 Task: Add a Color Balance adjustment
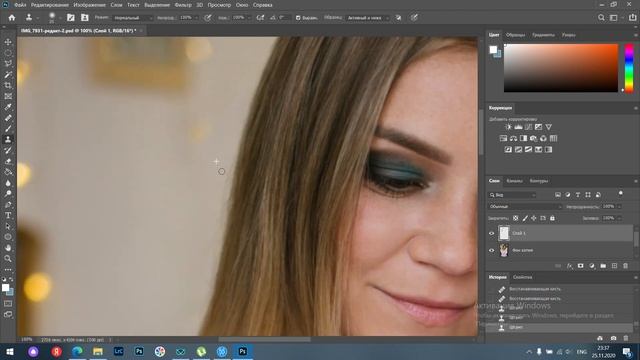coord(513,138)
